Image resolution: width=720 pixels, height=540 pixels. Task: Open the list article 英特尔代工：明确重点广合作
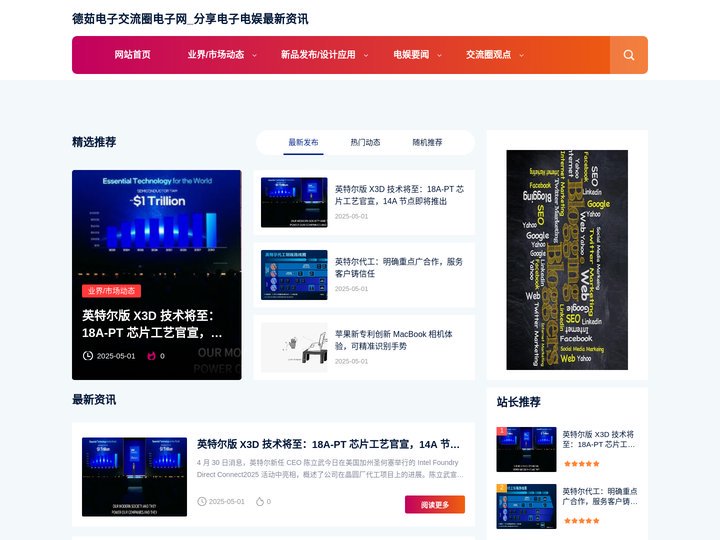coord(399,268)
